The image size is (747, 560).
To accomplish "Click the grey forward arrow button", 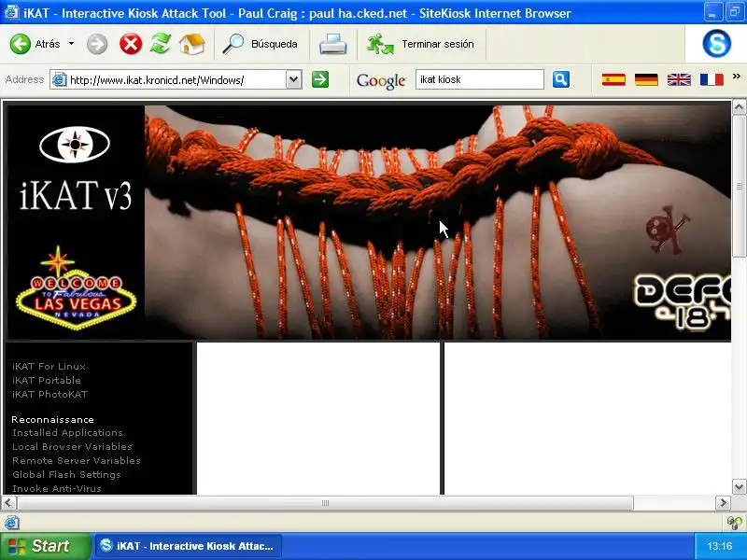I will pos(97,44).
